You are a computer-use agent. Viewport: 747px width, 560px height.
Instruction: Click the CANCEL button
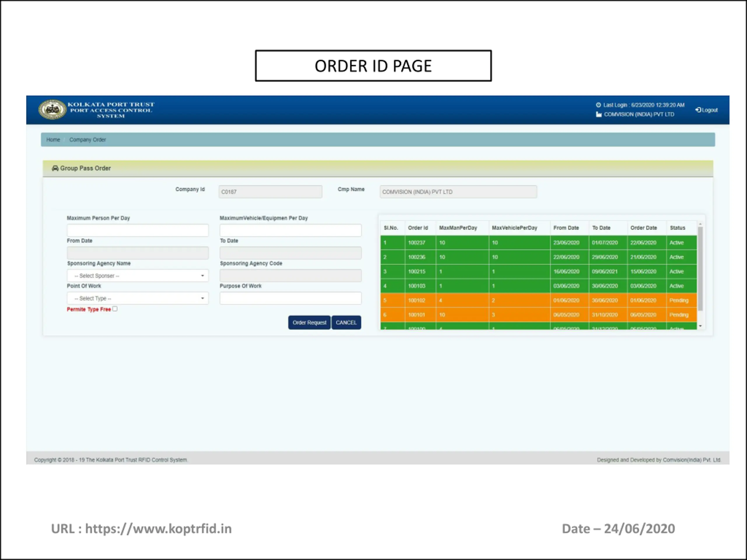[x=346, y=323]
